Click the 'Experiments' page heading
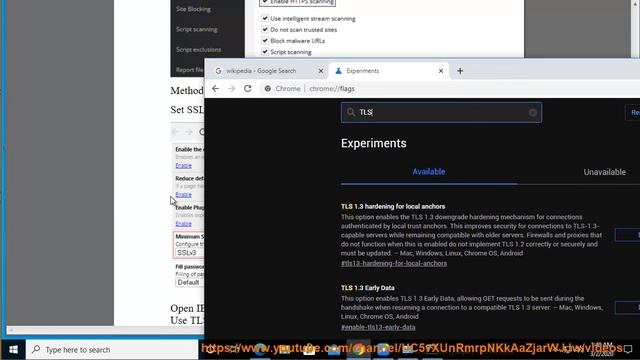Screen dimensions: 640x360 (x=373, y=143)
